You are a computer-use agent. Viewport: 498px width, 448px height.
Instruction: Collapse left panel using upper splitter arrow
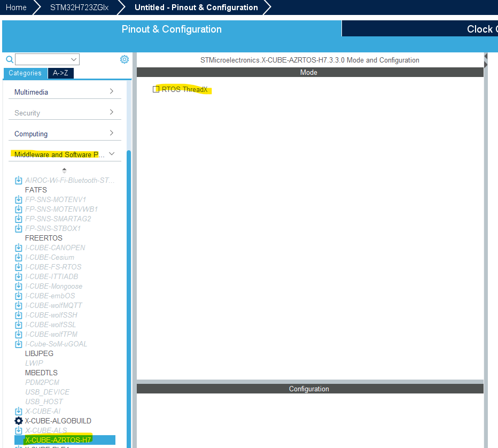click(486, 56)
